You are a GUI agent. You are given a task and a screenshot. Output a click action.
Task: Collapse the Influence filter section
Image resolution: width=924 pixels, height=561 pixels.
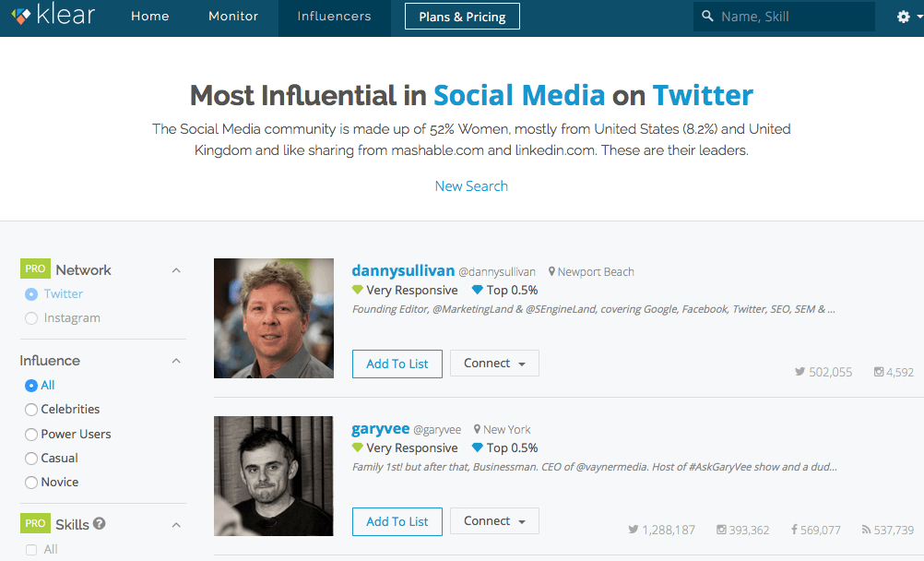pos(176,361)
